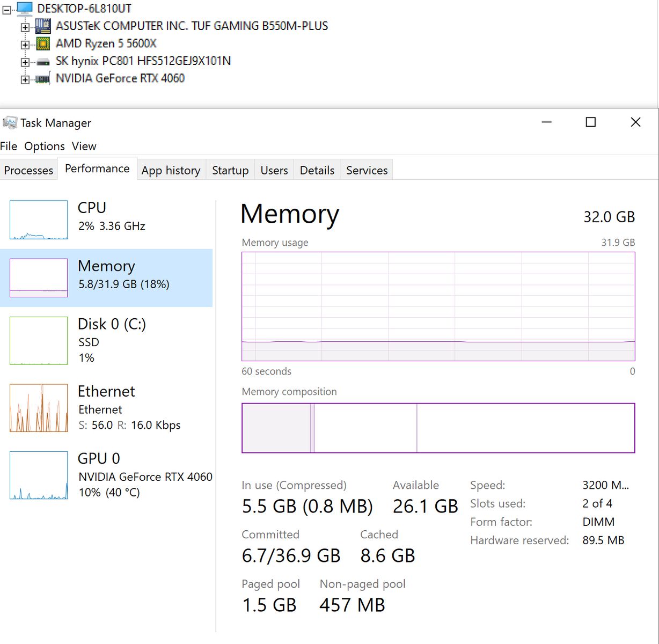
Task: Open the View menu
Action: 84,146
